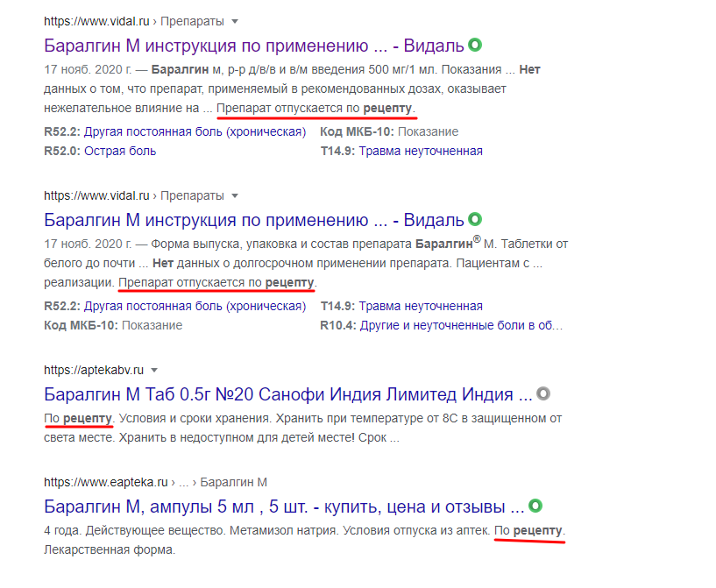
Task: Open dropdown arrow beside aptekabv.ru URL
Action: point(154,370)
